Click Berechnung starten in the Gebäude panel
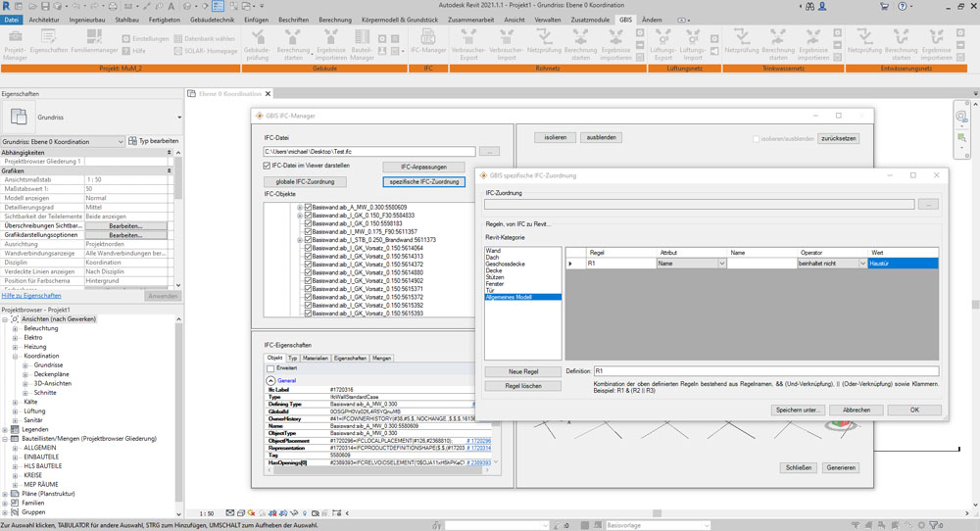The height and width of the screenshot is (531, 980). 292,44
